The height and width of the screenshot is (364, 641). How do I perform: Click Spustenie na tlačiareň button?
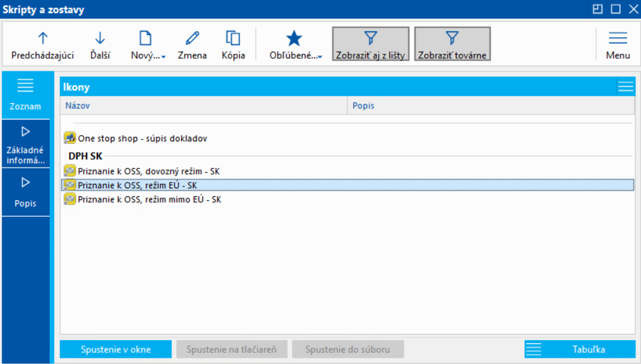(232, 349)
